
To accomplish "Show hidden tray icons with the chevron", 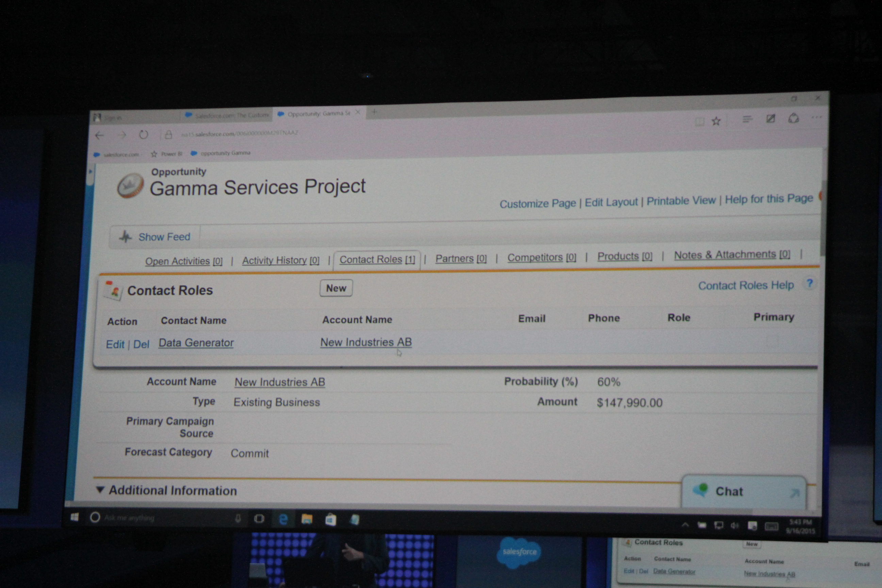I will [685, 525].
